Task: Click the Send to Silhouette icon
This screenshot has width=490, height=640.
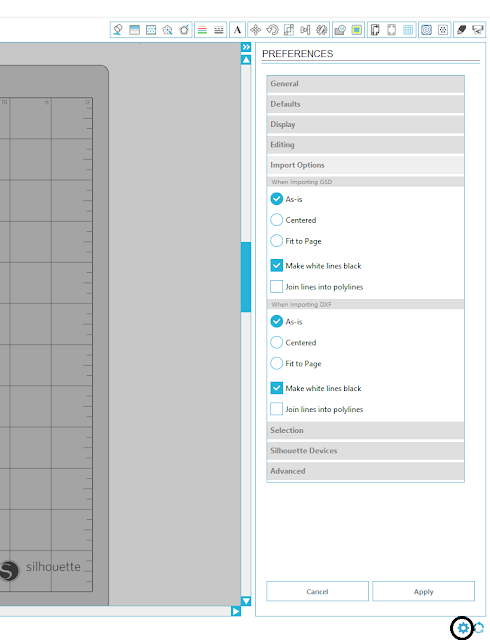Action: click(477, 30)
